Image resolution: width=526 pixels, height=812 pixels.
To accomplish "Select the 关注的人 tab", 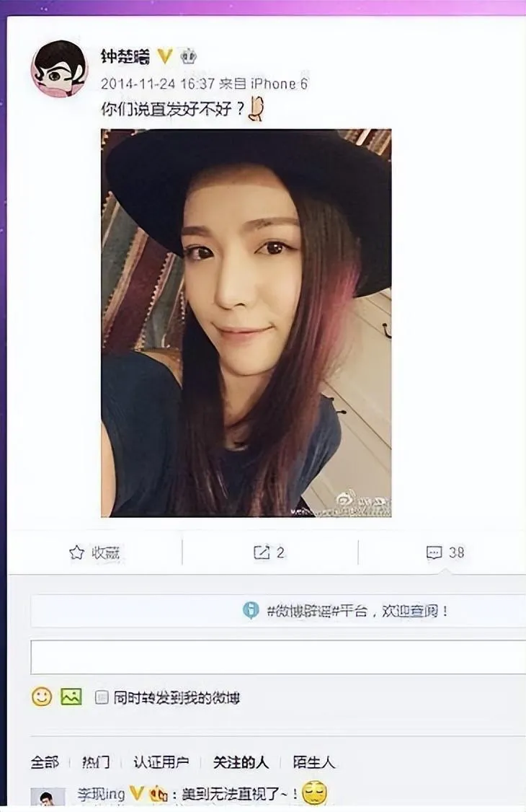I will pos(241,762).
